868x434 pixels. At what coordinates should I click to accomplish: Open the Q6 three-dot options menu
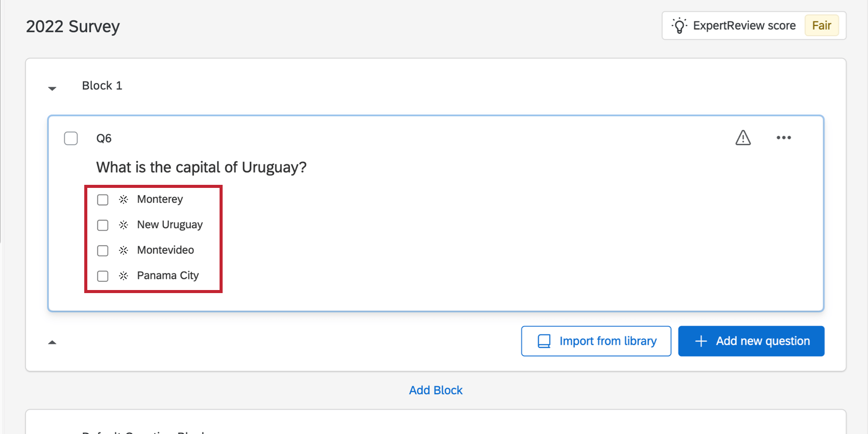tap(784, 137)
